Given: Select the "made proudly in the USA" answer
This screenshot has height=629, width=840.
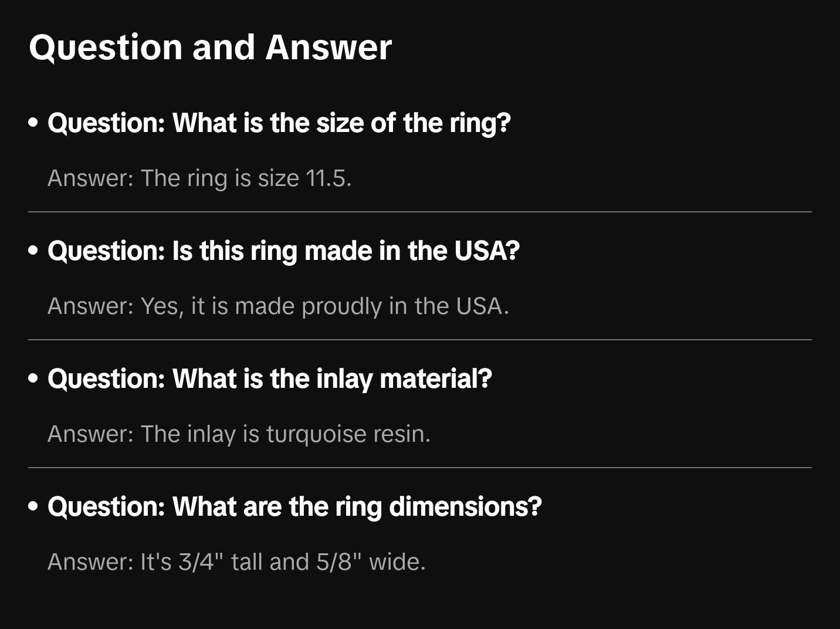Looking at the screenshot, I should (278, 306).
